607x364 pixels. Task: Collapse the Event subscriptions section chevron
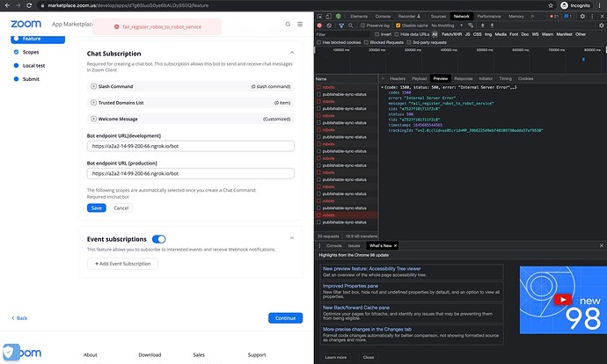292,238
